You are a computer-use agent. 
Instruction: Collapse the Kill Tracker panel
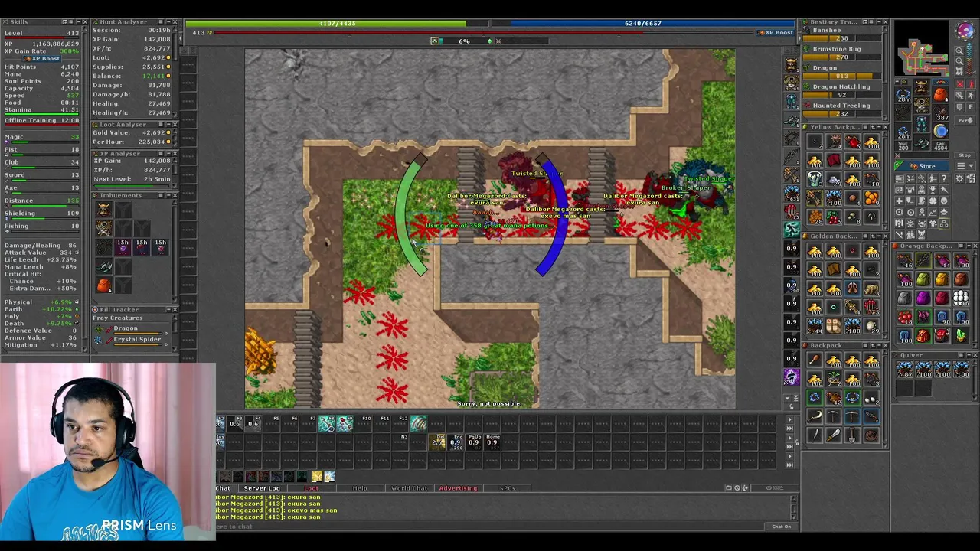pos(167,309)
